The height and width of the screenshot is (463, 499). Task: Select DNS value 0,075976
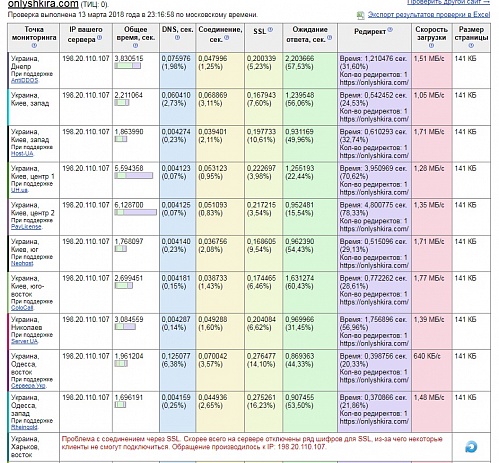click(176, 58)
